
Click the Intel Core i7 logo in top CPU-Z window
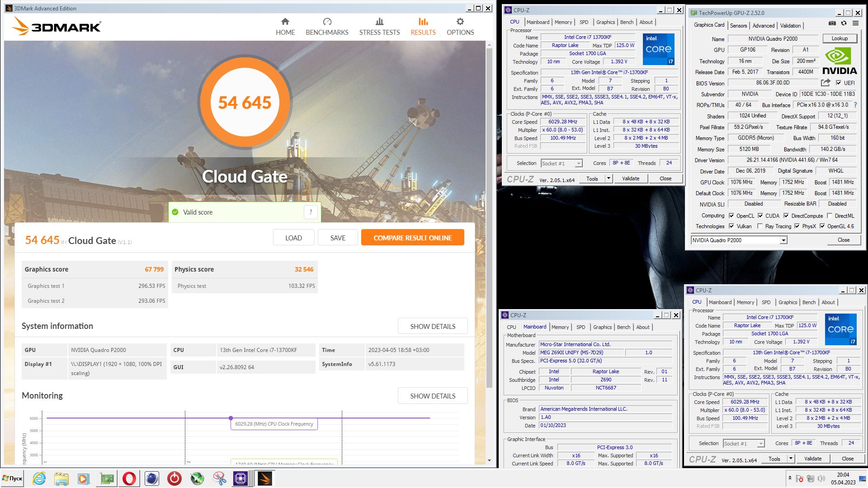[659, 49]
